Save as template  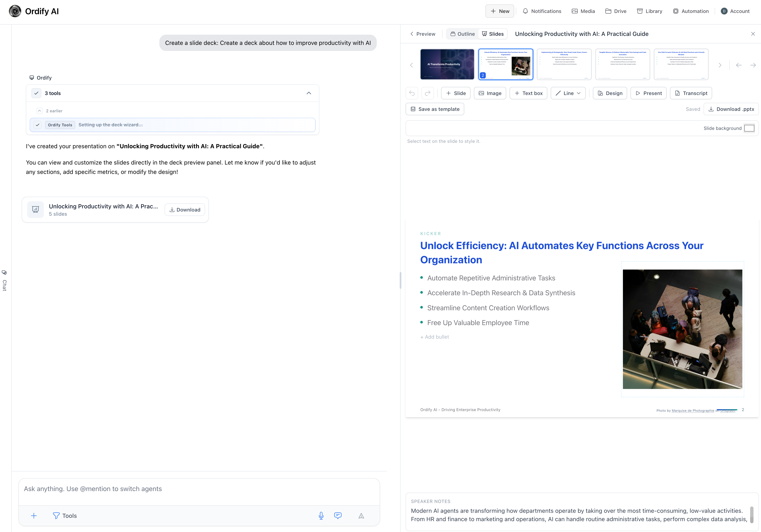point(435,109)
